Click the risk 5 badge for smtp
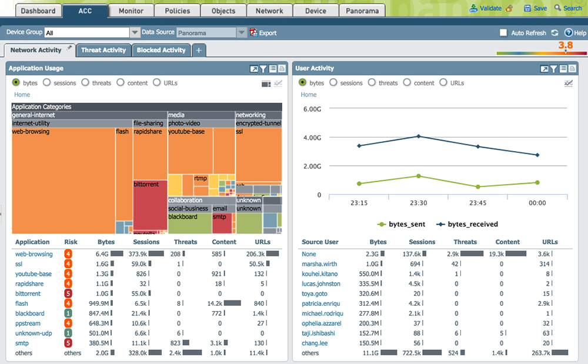The height and width of the screenshot is (364, 588). click(68, 343)
